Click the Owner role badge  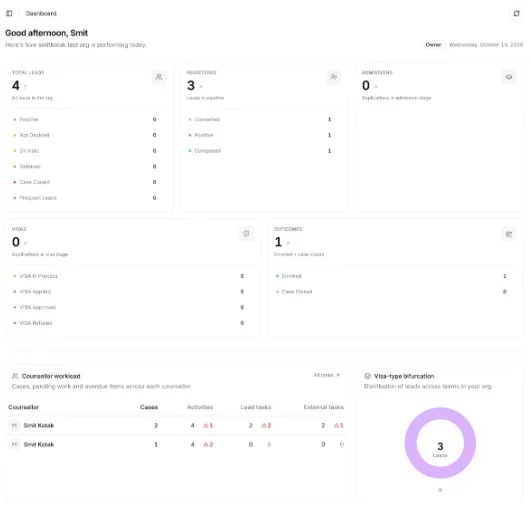(433, 45)
